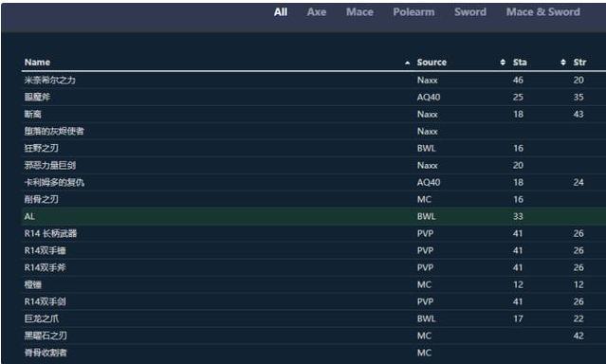This screenshot has height=364, width=606.
Task: Click the 削骨之刃 name cell
Action: (42, 199)
